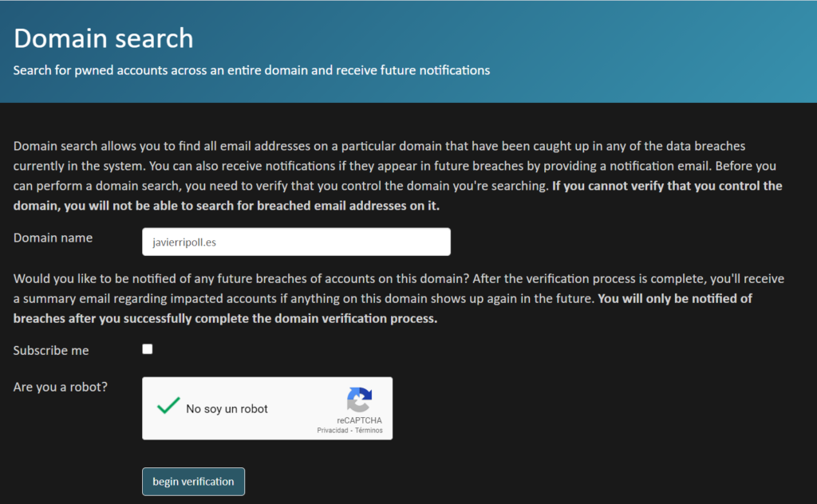
Task: Click the "Are you a robot?" label
Action: coord(61,387)
